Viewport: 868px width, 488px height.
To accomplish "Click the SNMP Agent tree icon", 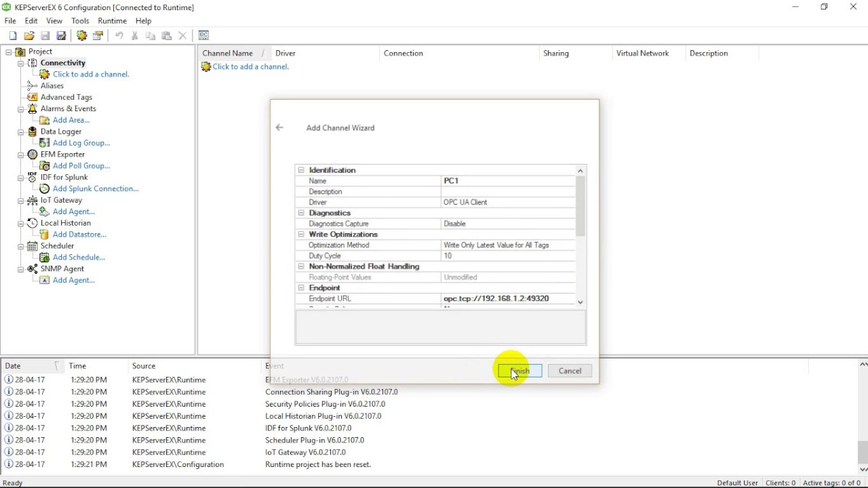I will (32, 269).
